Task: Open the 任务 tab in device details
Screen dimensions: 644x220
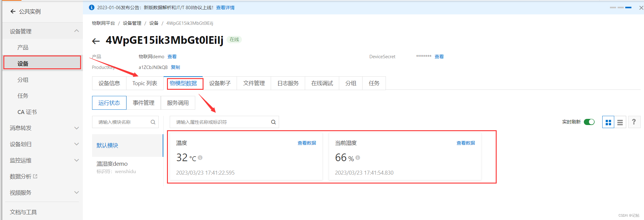Action: pos(374,83)
